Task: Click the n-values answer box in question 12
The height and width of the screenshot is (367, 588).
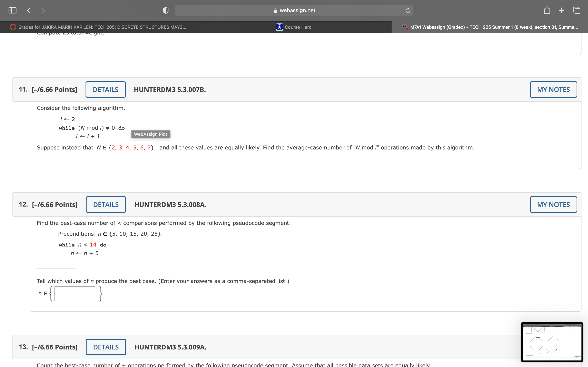Action: click(75, 293)
